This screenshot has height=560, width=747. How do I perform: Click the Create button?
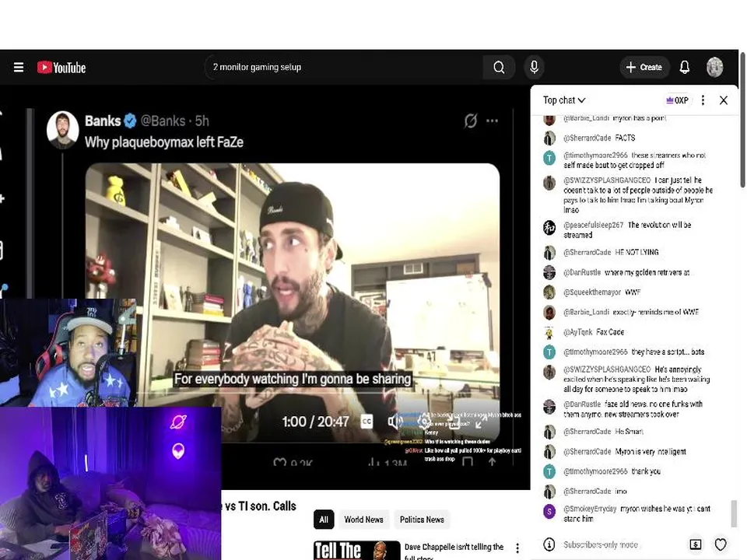pos(644,67)
